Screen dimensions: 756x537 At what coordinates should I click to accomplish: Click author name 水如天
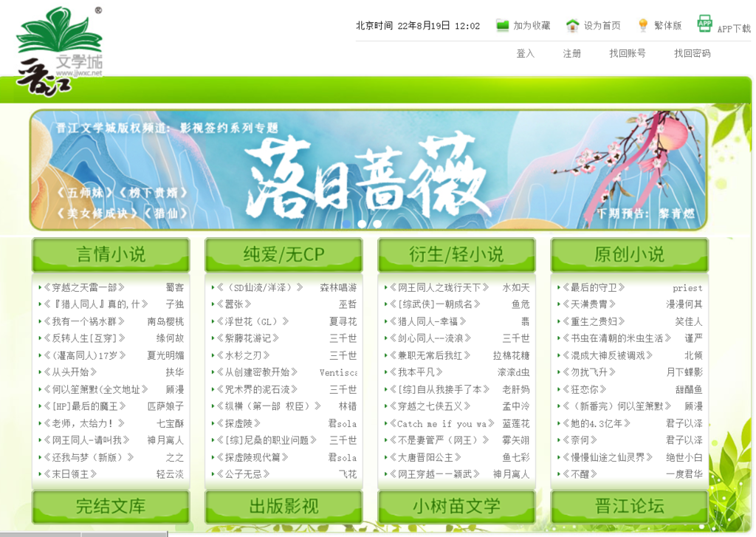tap(516, 287)
